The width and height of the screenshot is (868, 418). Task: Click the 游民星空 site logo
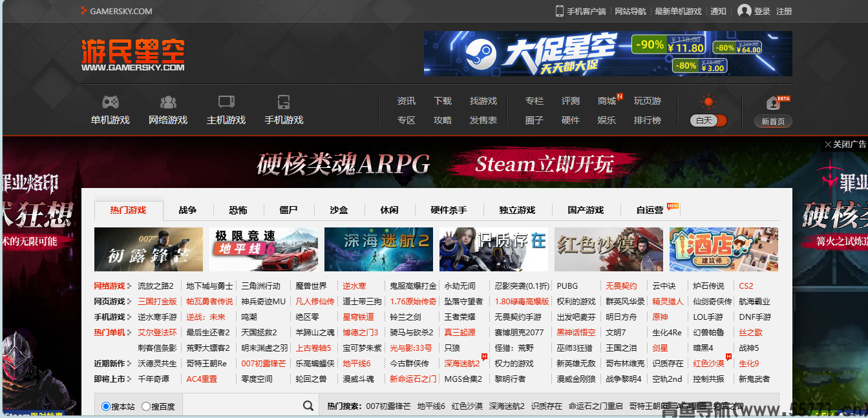click(133, 55)
